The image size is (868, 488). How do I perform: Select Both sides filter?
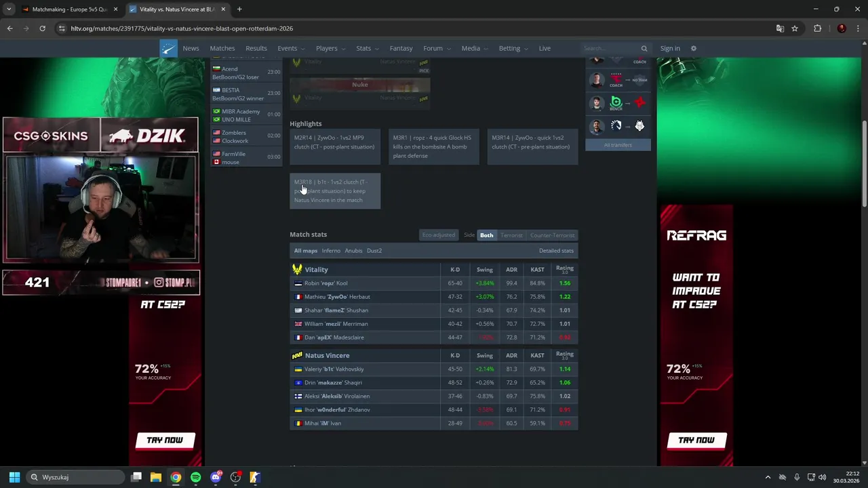[487, 235]
